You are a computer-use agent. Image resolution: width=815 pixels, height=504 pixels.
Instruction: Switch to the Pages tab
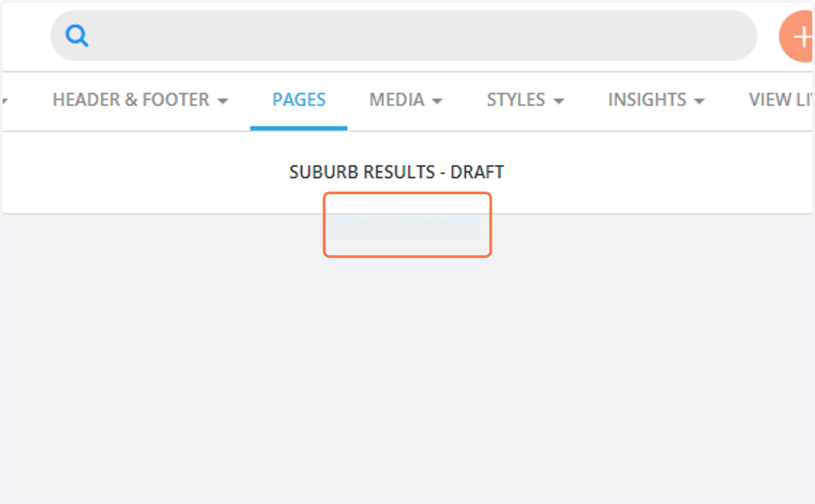(x=299, y=100)
